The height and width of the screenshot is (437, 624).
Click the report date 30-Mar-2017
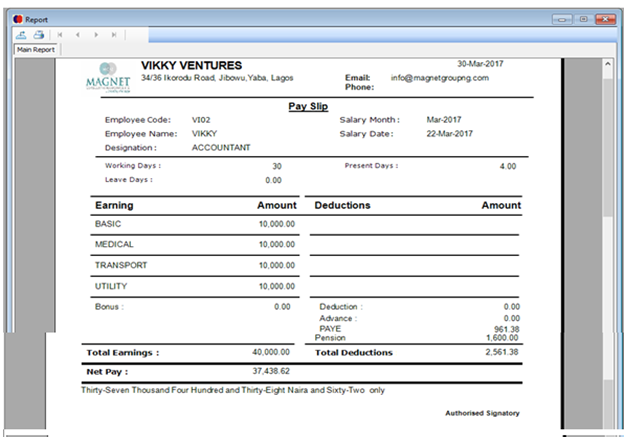pyautogui.click(x=480, y=64)
